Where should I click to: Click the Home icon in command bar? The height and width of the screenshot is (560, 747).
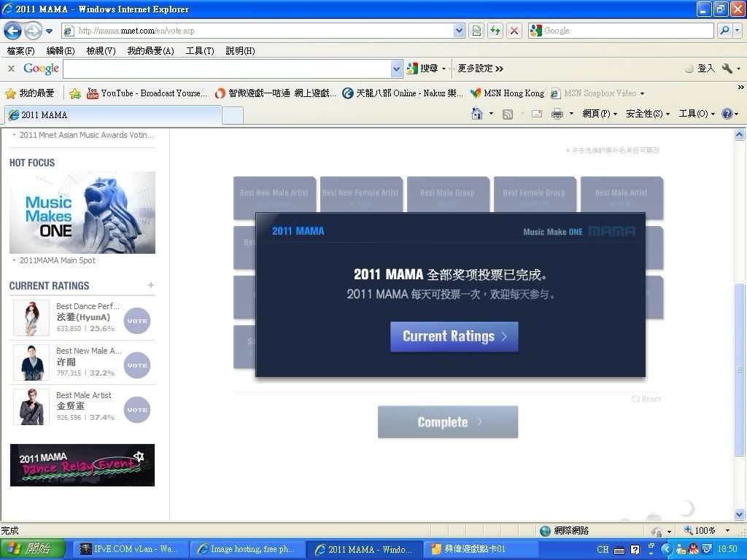click(x=477, y=114)
